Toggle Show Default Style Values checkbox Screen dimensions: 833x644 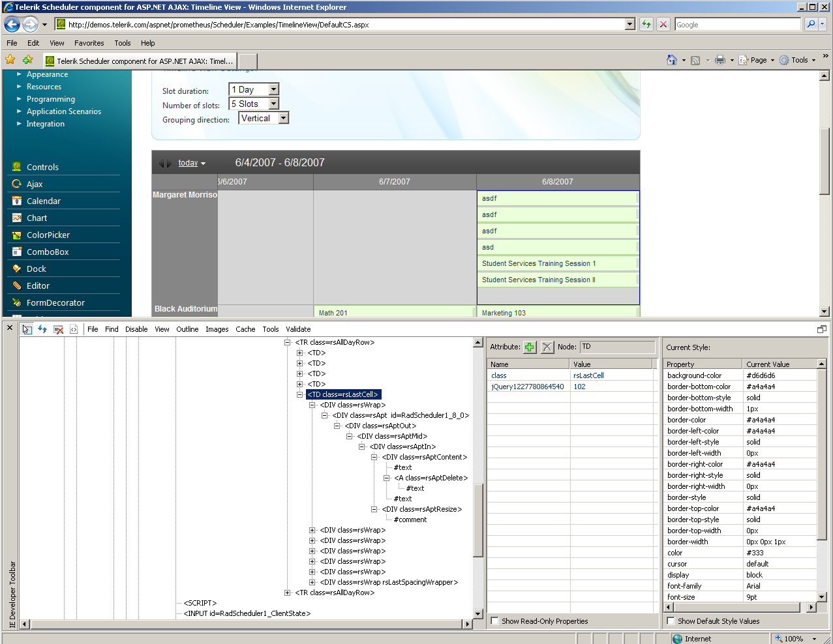tap(671, 621)
